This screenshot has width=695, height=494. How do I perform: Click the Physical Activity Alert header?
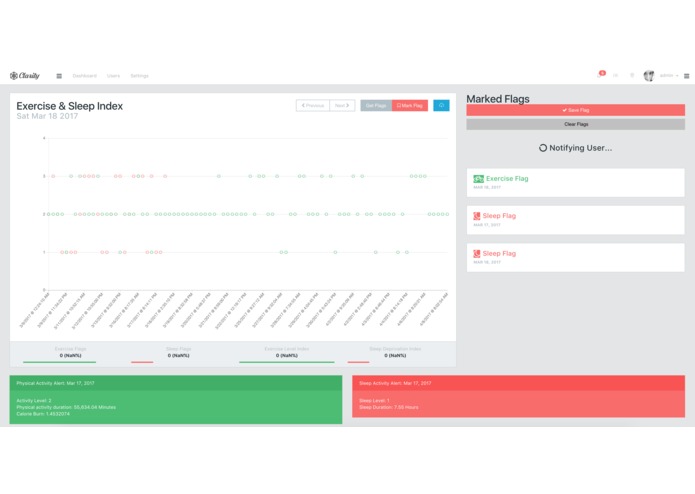[x=176, y=383]
